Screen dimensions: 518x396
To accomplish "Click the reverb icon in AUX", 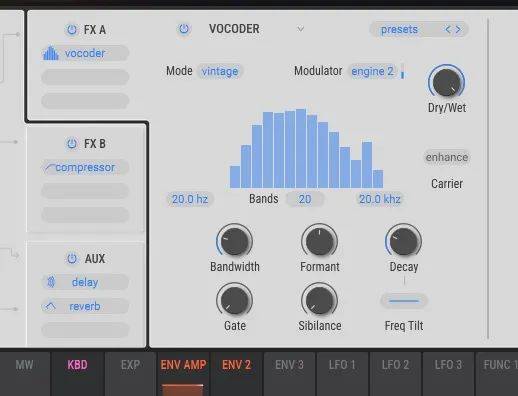I will (50, 306).
